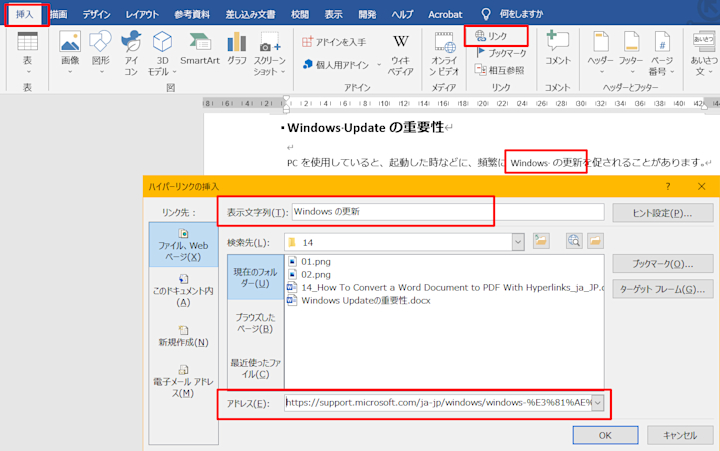Open the 挿入 ribbon tab
This screenshot has height=451, width=720.
(x=25, y=14)
